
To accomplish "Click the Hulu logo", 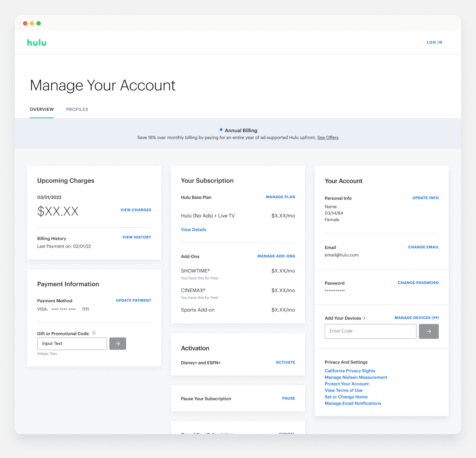I will tap(37, 42).
